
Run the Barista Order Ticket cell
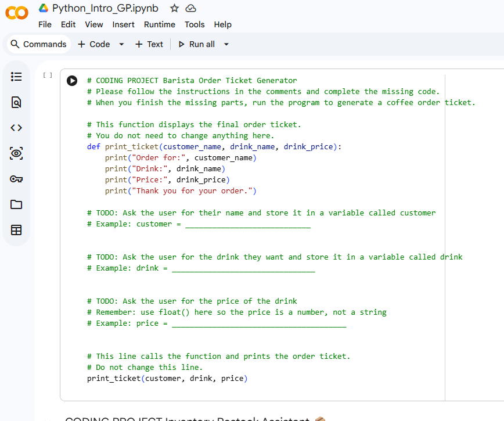(72, 81)
